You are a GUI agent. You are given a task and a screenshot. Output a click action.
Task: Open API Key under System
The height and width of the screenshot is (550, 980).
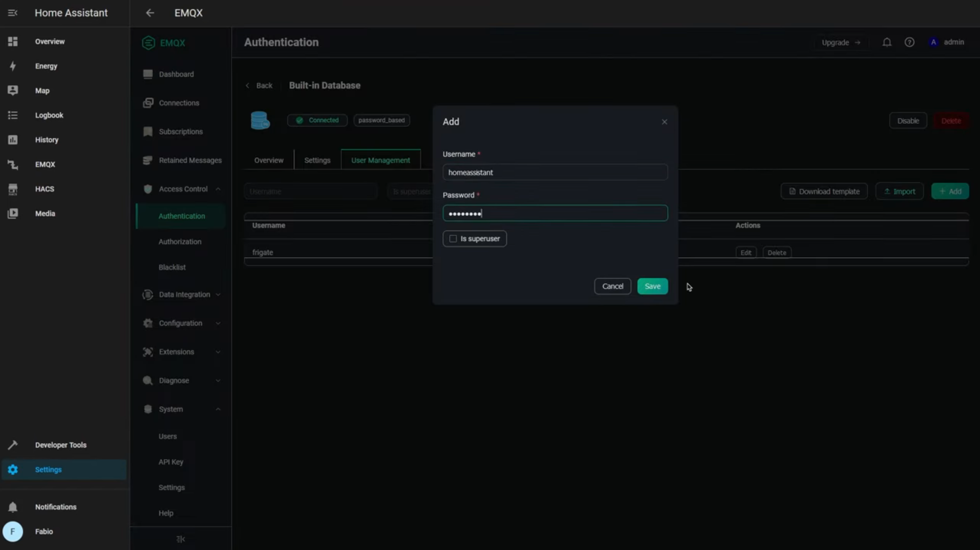(x=171, y=462)
